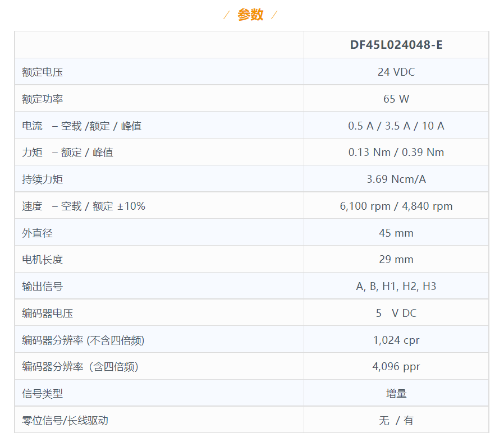The width and height of the screenshot is (504, 447).
Task: Click the 45 mm outer diameter value
Action: pyautogui.click(x=396, y=233)
